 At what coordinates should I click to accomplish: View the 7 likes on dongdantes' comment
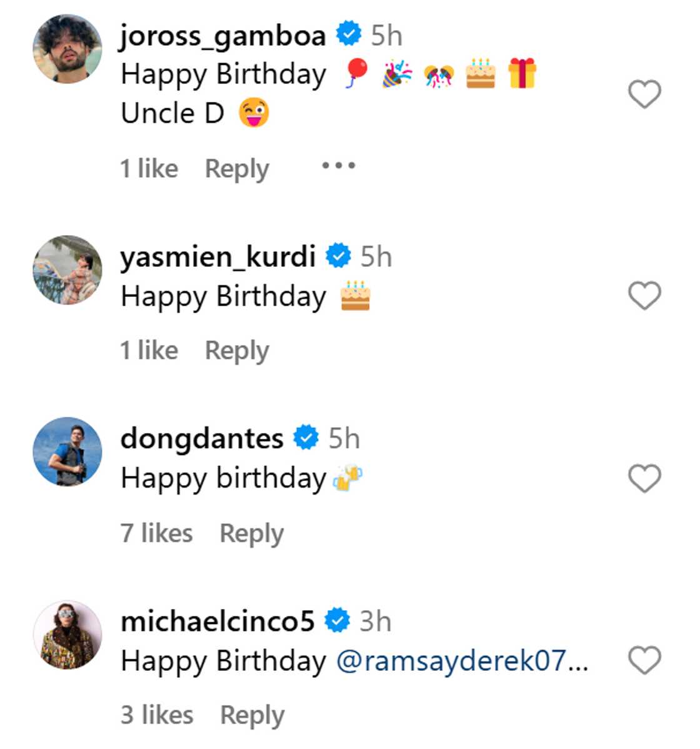point(156,534)
